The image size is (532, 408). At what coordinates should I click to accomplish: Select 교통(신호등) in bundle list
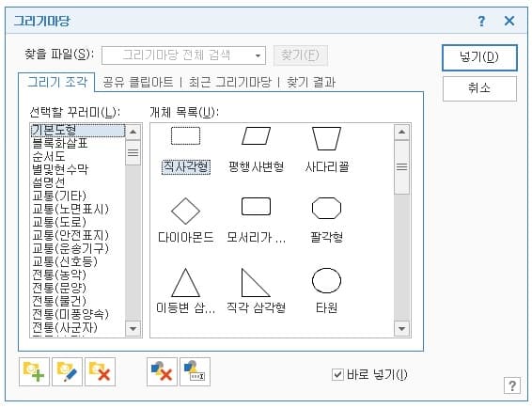coord(78,261)
